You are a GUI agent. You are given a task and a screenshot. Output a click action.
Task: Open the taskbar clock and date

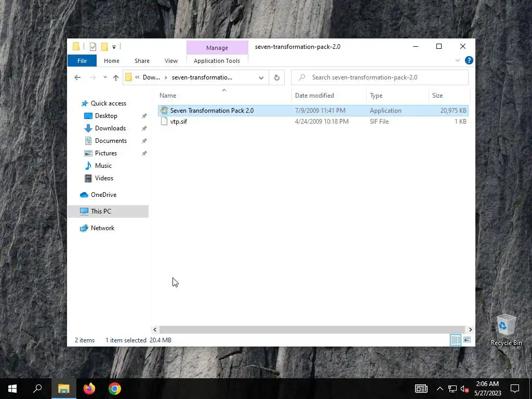tap(487, 389)
